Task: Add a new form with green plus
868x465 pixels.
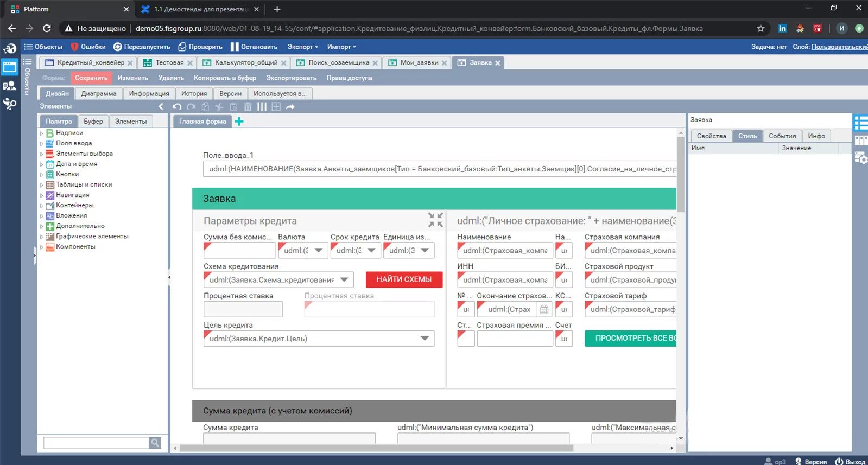Action: (239, 122)
